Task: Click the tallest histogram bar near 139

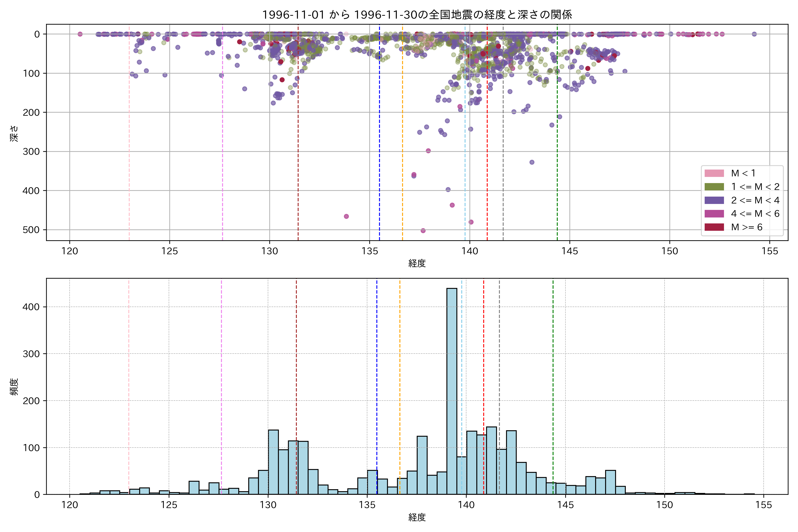Action: coord(452,390)
